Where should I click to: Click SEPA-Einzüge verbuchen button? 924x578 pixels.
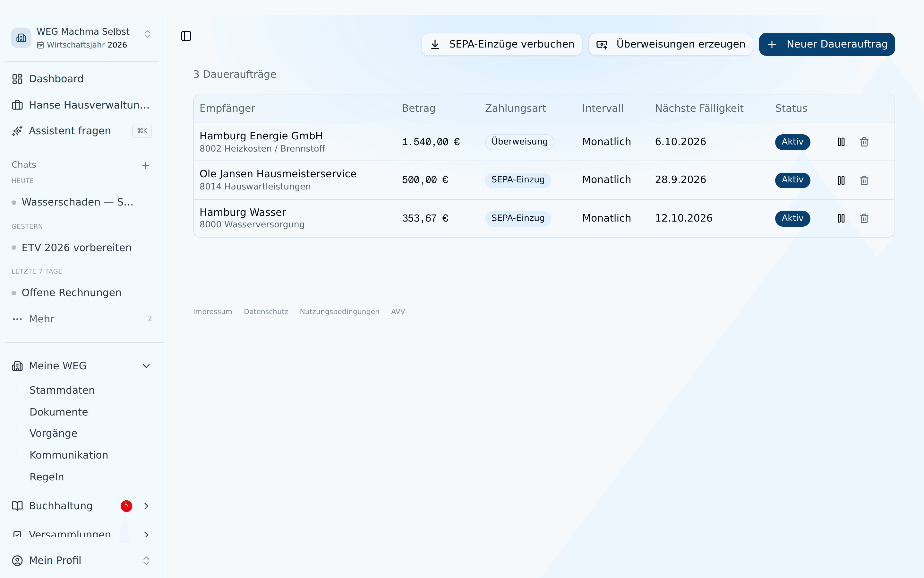[502, 44]
